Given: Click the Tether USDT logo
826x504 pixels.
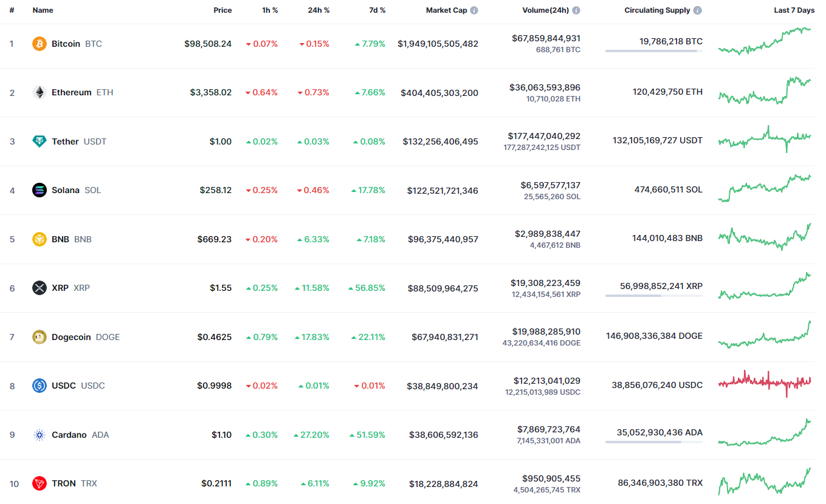Looking at the screenshot, I should coord(39,141).
